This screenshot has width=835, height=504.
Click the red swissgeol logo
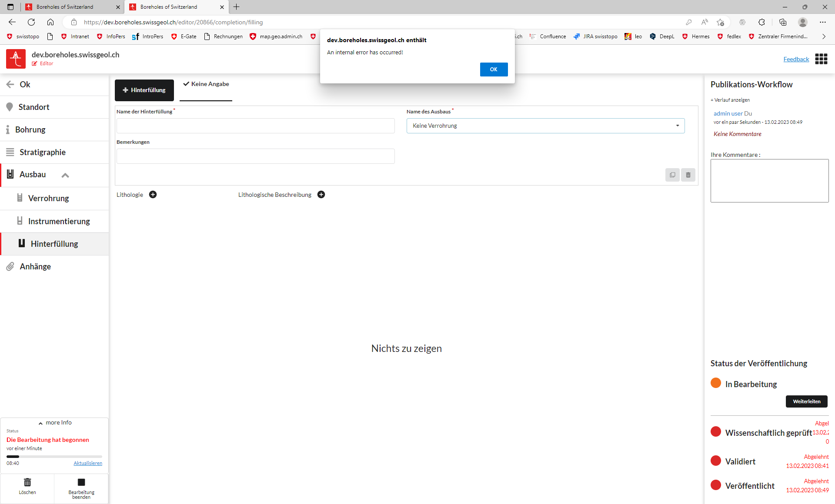pos(16,59)
